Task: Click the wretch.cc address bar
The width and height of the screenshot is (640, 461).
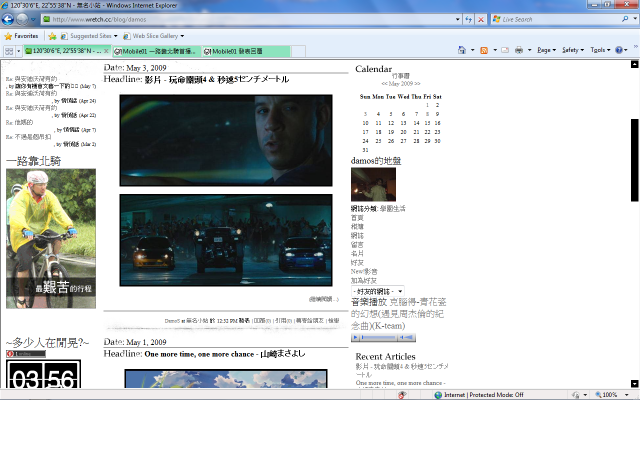Action: click(x=247, y=19)
